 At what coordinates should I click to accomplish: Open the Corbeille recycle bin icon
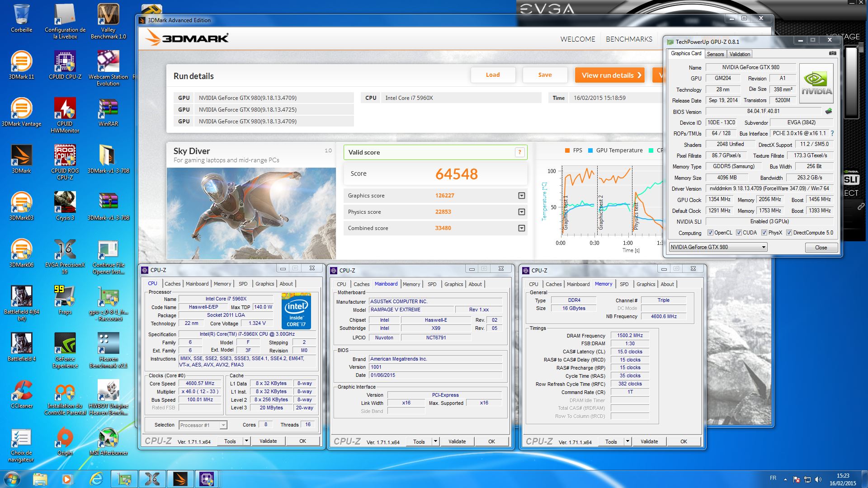pos(21,18)
